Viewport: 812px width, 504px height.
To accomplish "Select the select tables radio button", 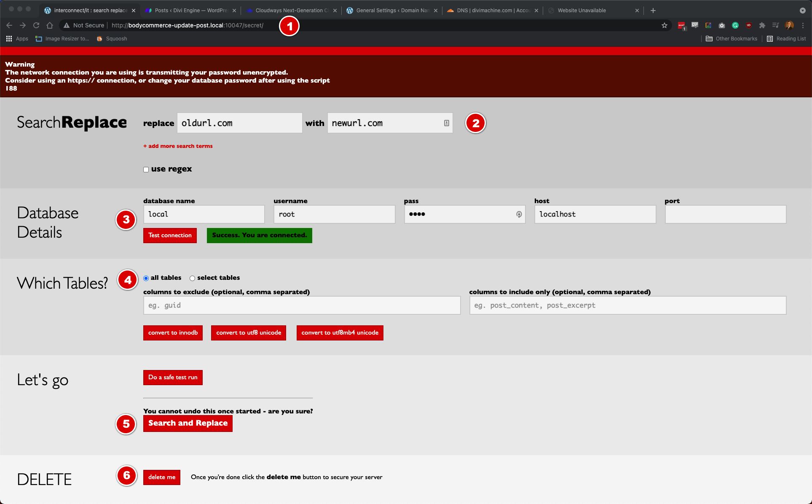I will click(193, 278).
